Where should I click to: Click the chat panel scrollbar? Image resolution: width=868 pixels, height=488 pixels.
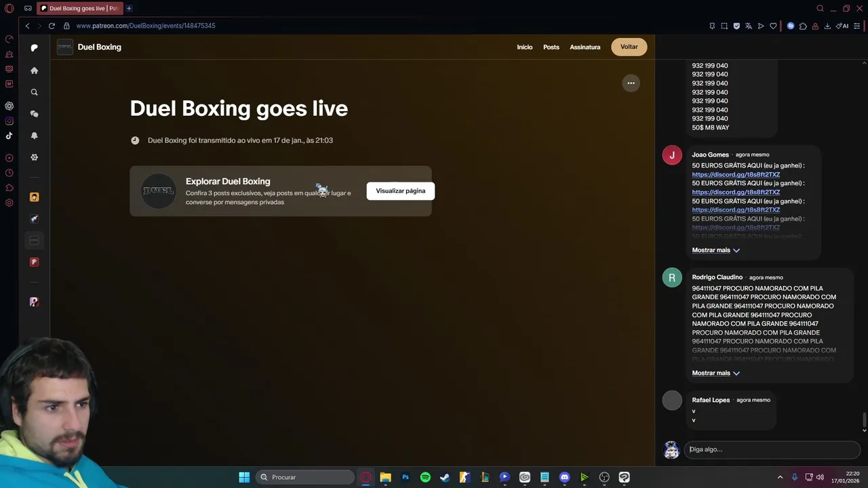pyautogui.click(x=864, y=420)
